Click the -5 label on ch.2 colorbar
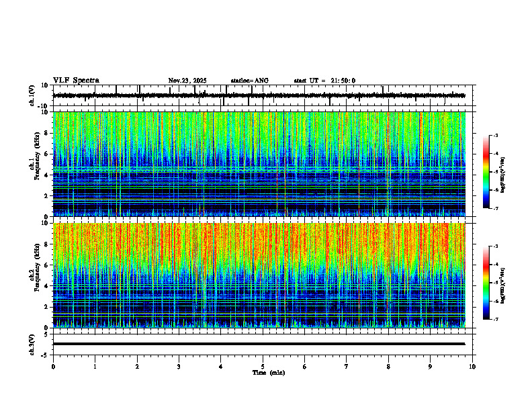This screenshot has width=532, height=411. 495,283
